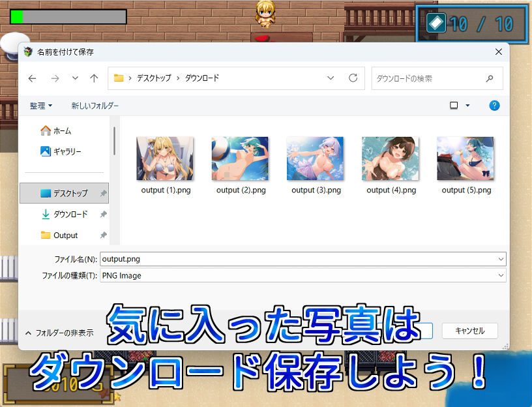The image size is (532, 407).
Task: Click the ファイル名 input field
Action: pos(261,259)
